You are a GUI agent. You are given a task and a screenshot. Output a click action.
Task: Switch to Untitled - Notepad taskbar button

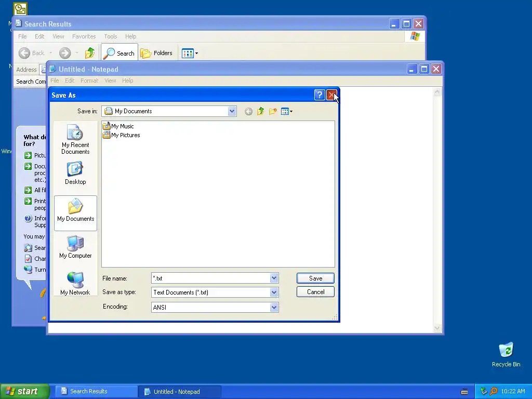pyautogui.click(x=180, y=392)
